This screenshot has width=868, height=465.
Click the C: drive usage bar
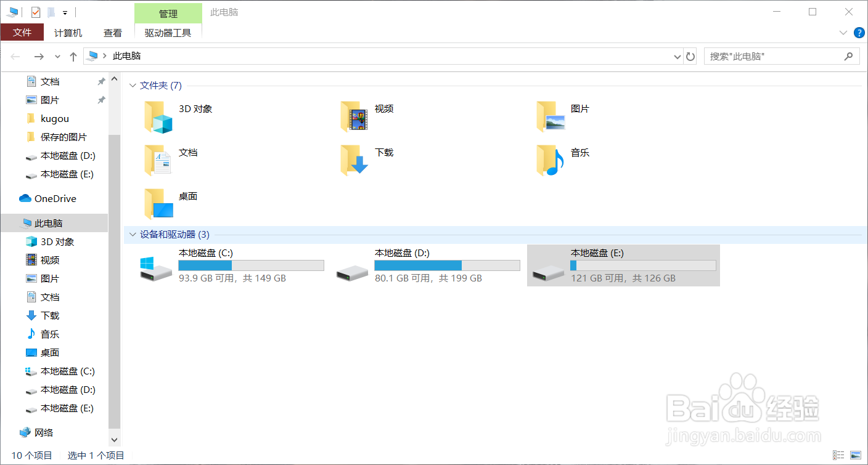(x=251, y=265)
